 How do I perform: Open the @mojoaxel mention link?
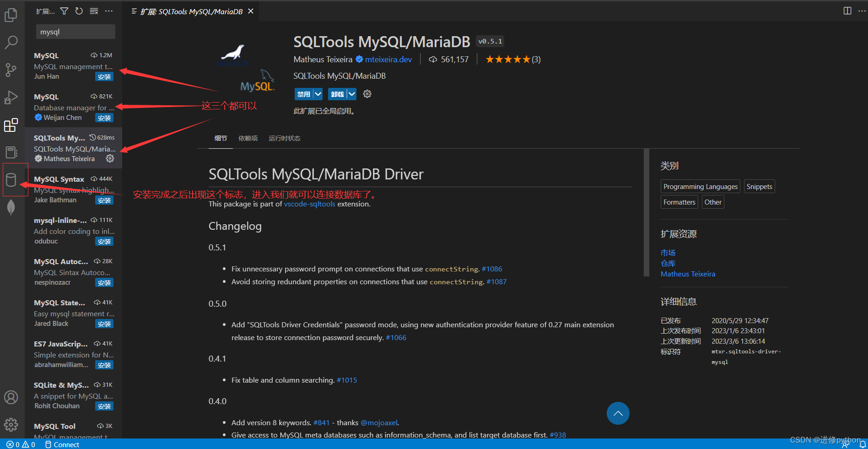tap(379, 423)
